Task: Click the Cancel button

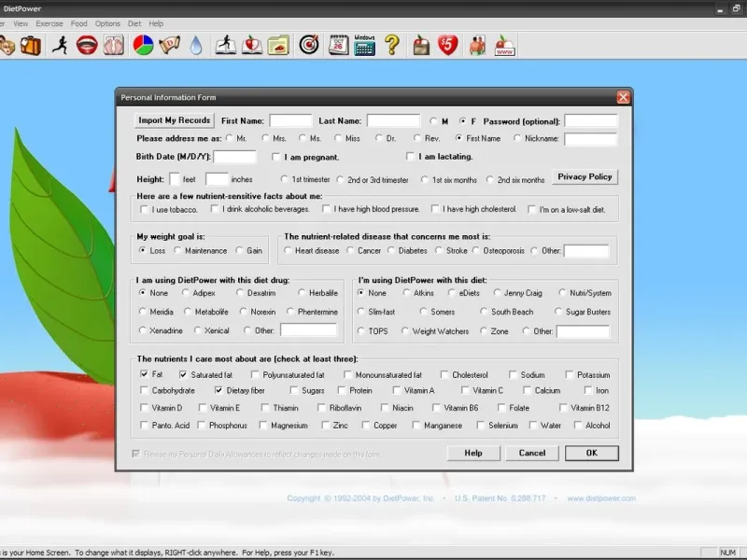Action: 532,453
